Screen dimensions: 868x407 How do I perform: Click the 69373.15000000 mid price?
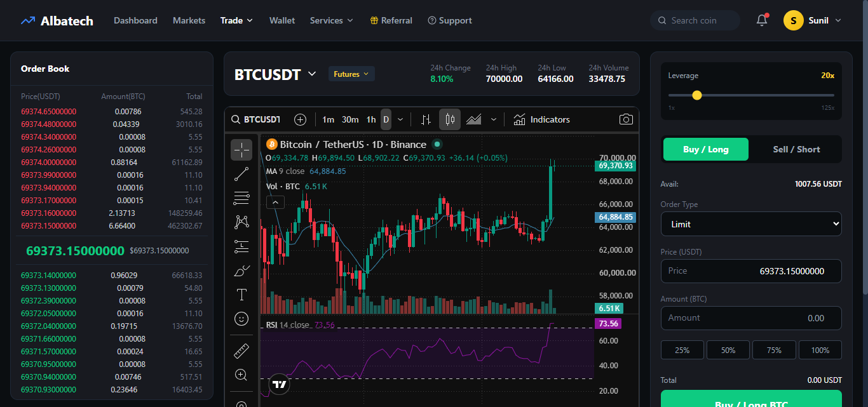(75, 251)
